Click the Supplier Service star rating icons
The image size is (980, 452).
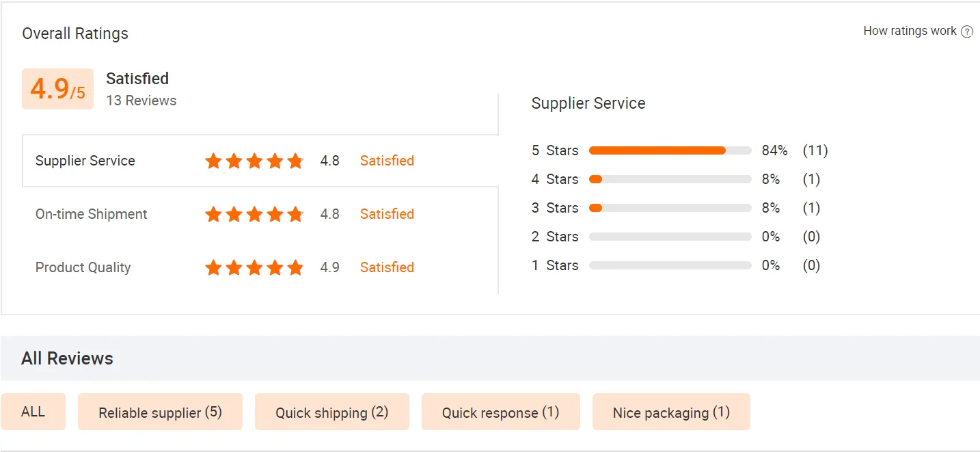click(x=254, y=161)
